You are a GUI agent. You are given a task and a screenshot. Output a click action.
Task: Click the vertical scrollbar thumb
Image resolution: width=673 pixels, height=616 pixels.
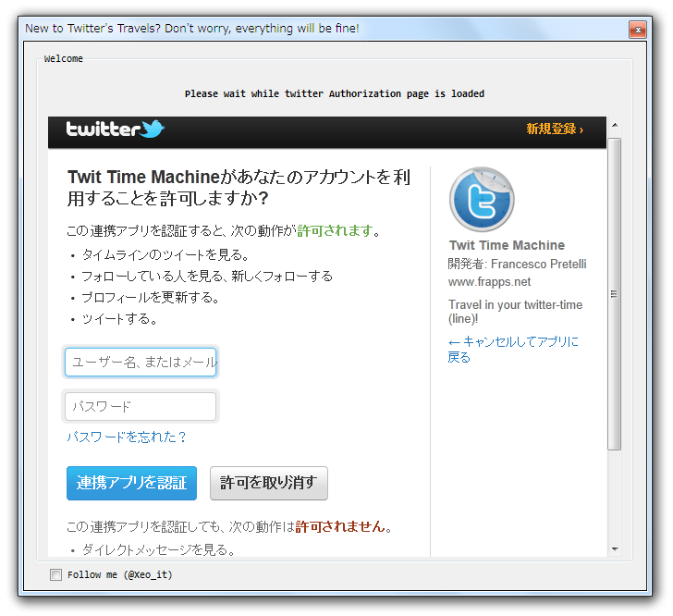(x=615, y=294)
